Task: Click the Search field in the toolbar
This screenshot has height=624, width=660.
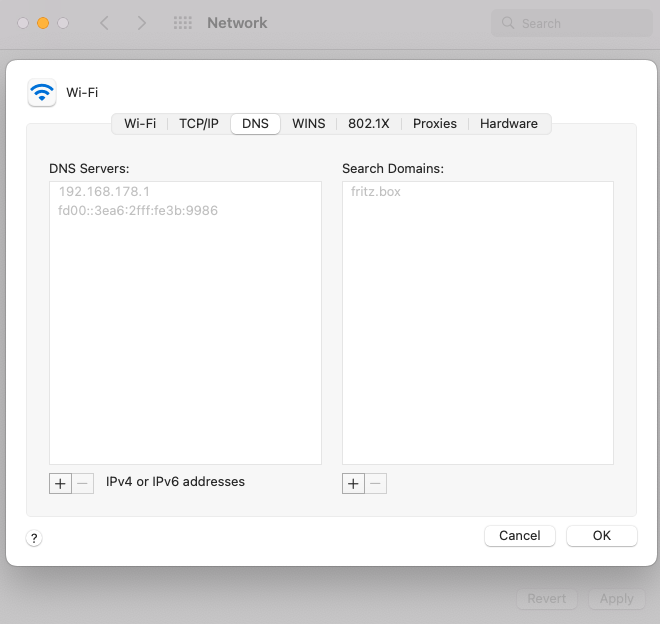Action: click(570, 23)
